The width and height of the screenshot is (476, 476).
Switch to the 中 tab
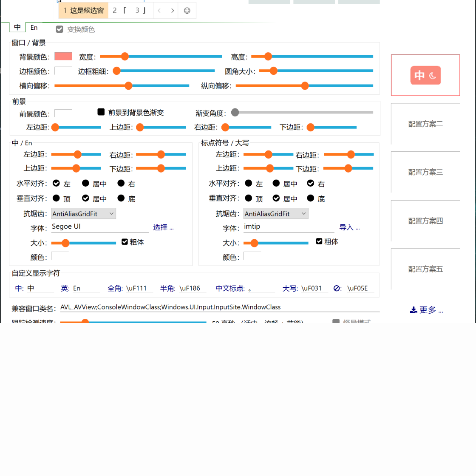[x=17, y=27]
